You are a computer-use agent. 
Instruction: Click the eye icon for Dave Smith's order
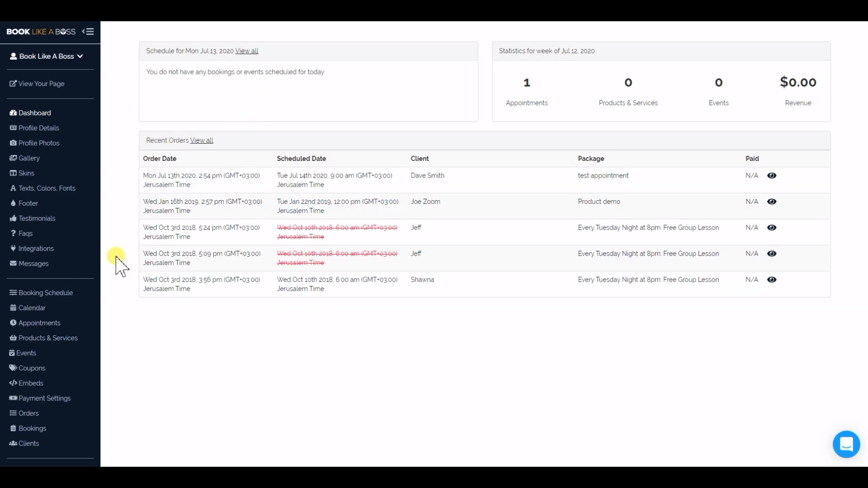click(x=772, y=176)
